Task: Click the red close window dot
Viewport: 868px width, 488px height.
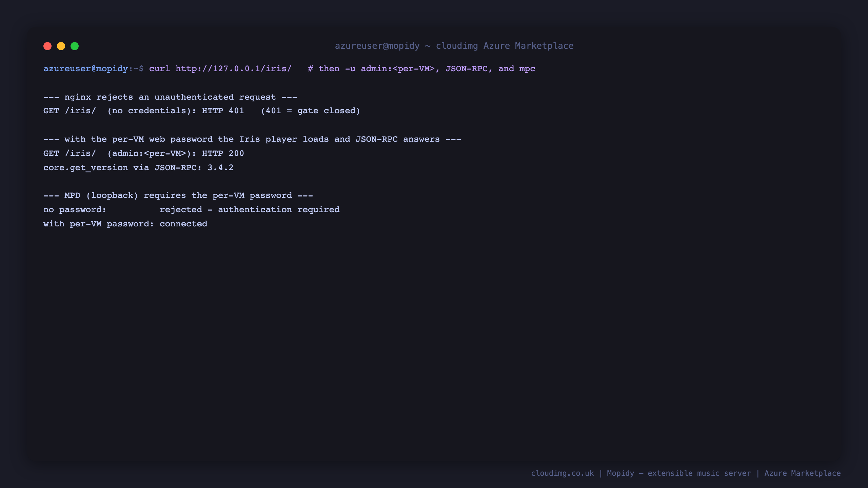Action: [47, 46]
